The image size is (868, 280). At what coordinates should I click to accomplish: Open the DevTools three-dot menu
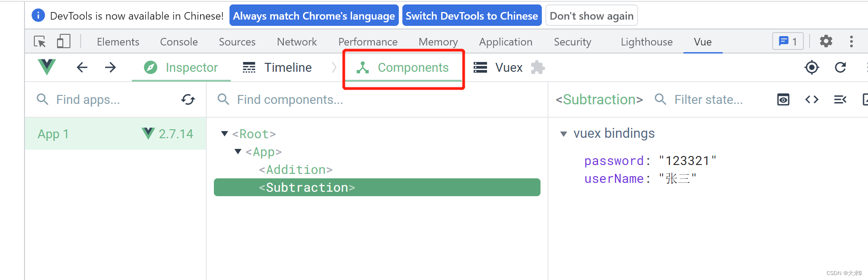(x=851, y=41)
